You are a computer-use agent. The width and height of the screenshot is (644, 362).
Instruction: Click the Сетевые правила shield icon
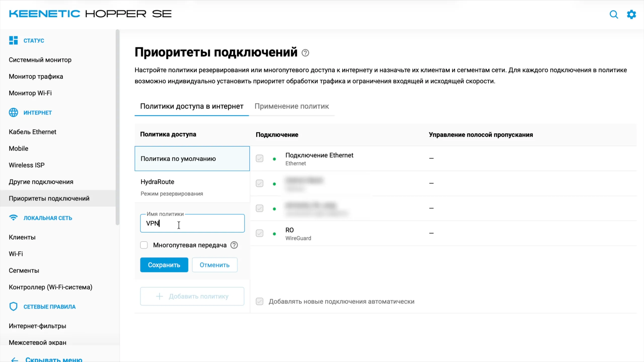(x=13, y=306)
